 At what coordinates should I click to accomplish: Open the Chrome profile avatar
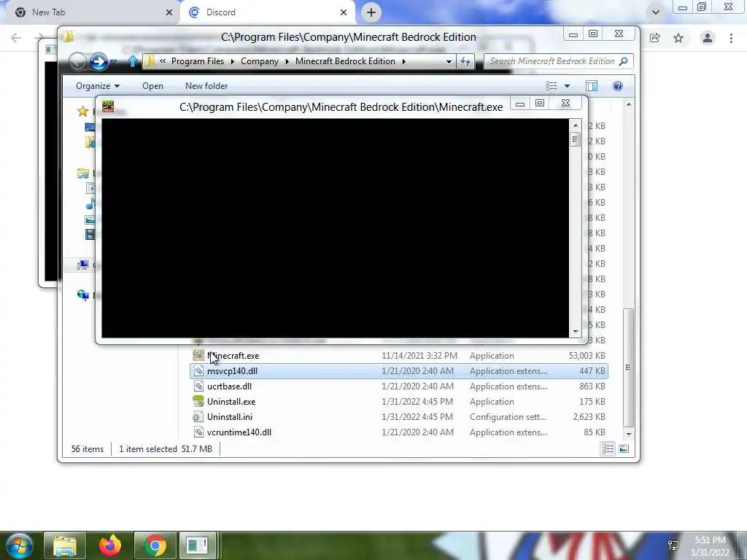[x=708, y=38]
